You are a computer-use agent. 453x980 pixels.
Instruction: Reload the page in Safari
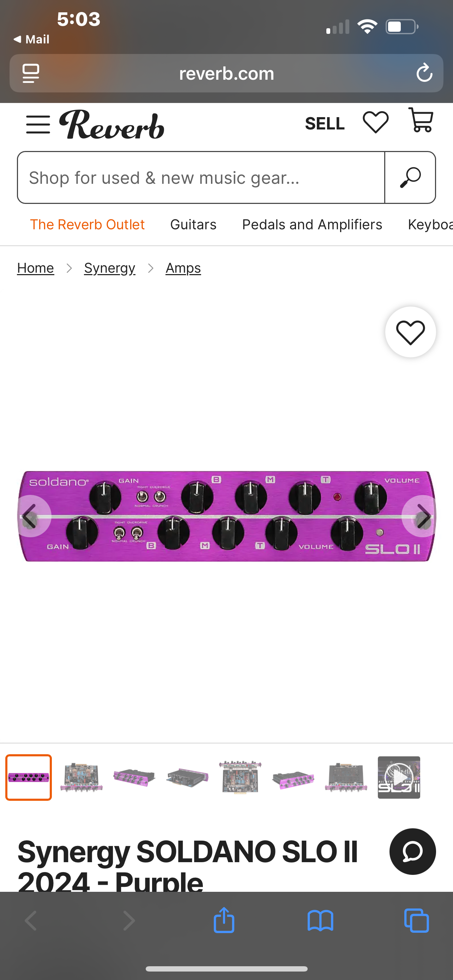coord(424,73)
